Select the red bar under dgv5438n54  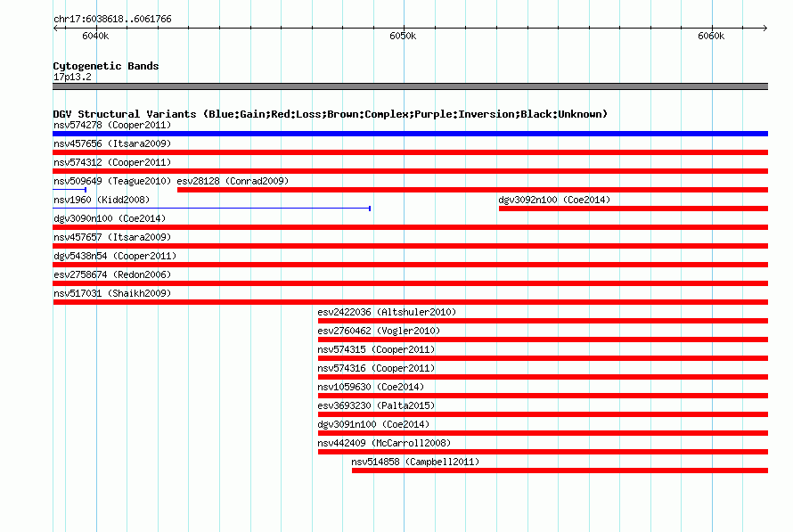coord(410,265)
